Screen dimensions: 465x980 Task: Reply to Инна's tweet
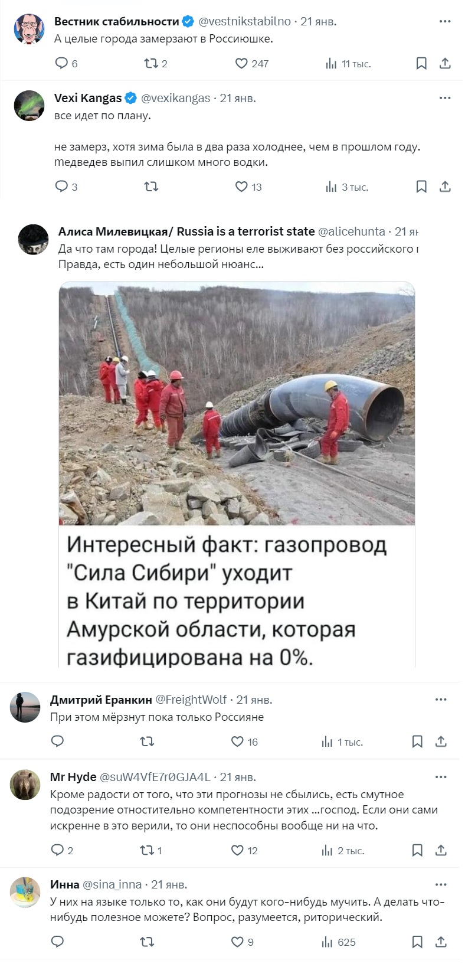57,942
